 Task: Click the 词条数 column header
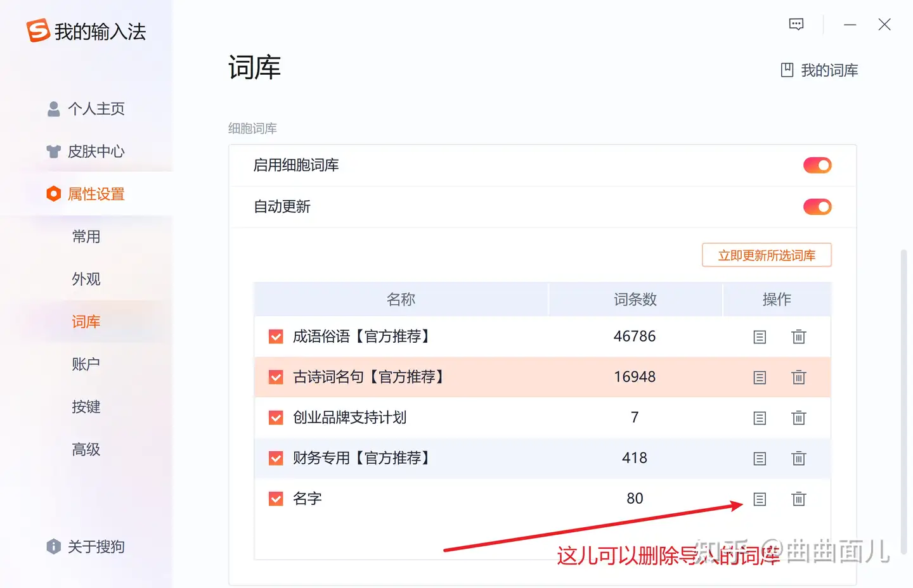tap(635, 299)
